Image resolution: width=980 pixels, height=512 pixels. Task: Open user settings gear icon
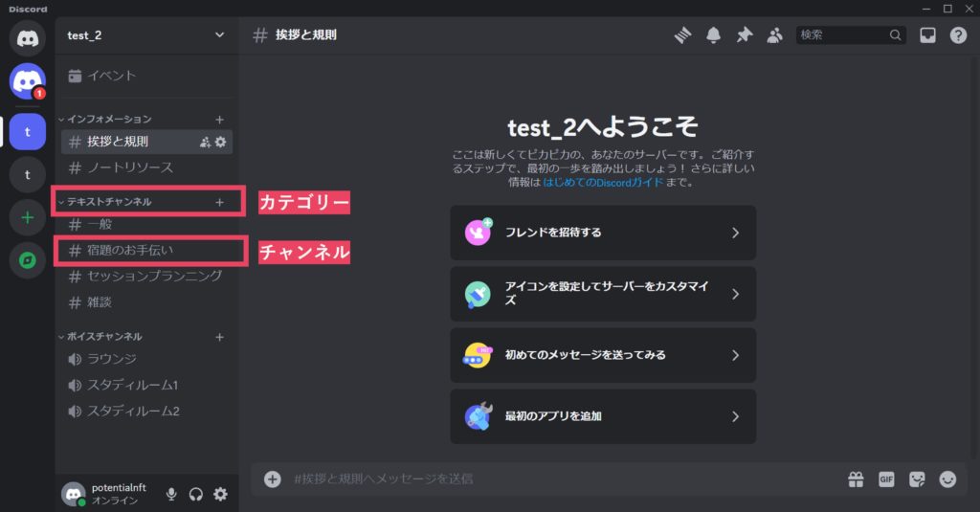coord(221,494)
